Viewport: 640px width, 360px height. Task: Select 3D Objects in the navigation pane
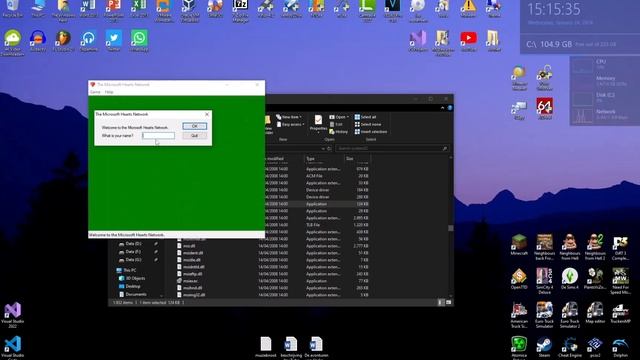[x=132, y=278]
